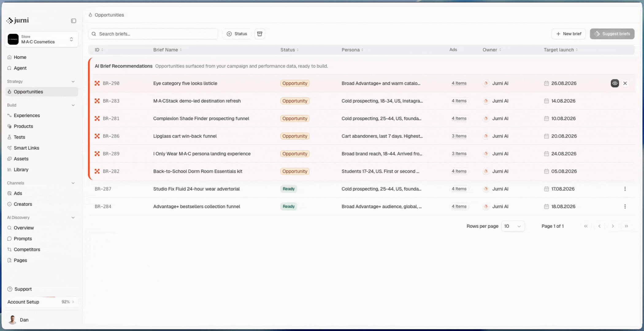Open Competitors page
Image resolution: width=644 pixels, height=331 pixels.
coord(42,249)
